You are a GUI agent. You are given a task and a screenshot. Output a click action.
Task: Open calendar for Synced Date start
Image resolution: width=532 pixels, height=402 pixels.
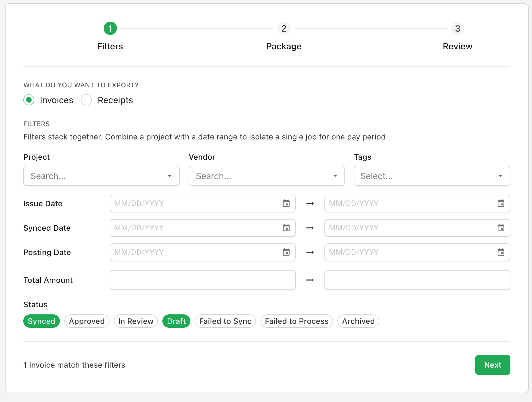tap(286, 228)
